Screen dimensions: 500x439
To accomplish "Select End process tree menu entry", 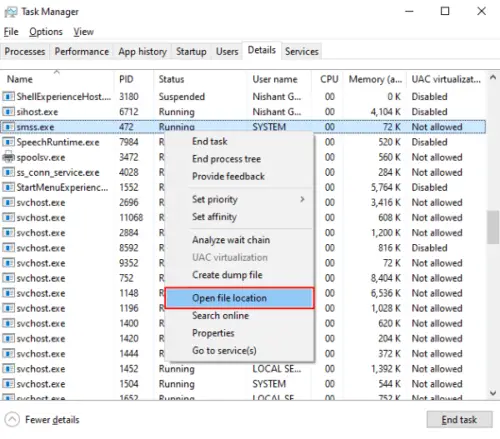I will (x=226, y=159).
